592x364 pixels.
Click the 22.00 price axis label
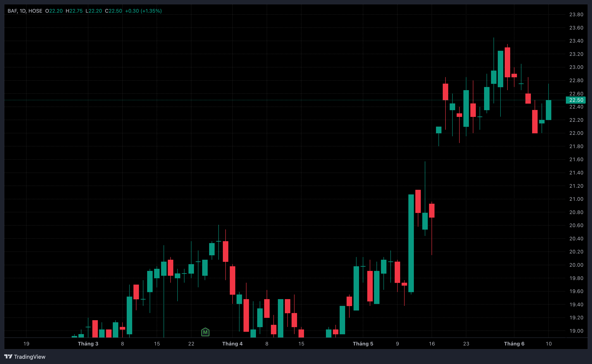pos(576,133)
